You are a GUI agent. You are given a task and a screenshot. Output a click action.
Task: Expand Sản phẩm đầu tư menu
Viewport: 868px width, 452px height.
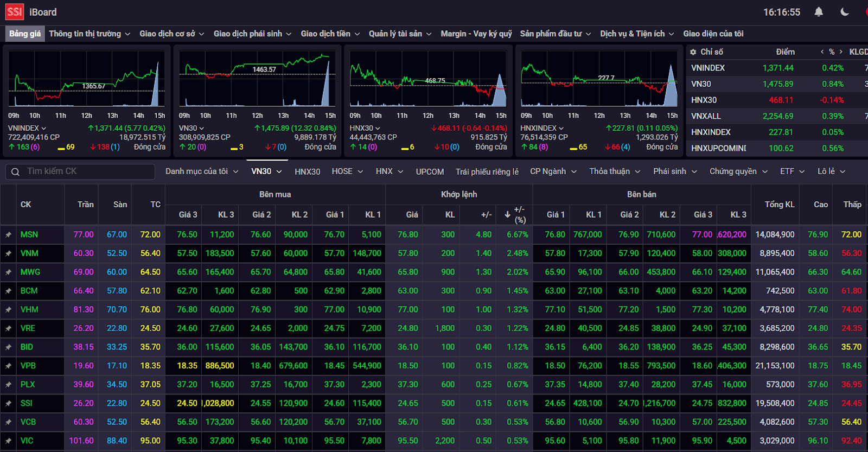pyautogui.click(x=556, y=34)
